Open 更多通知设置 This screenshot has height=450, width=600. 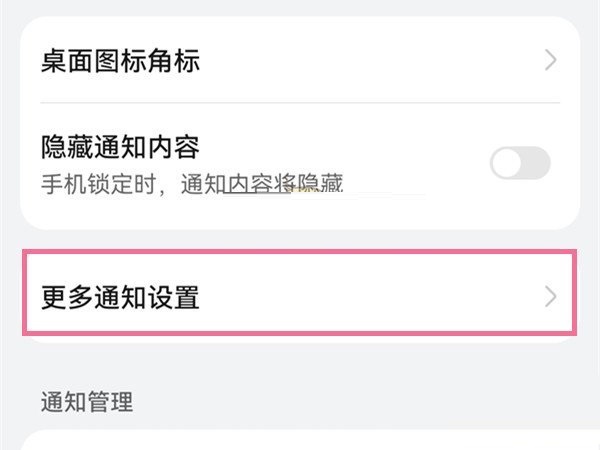click(x=300, y=296)
